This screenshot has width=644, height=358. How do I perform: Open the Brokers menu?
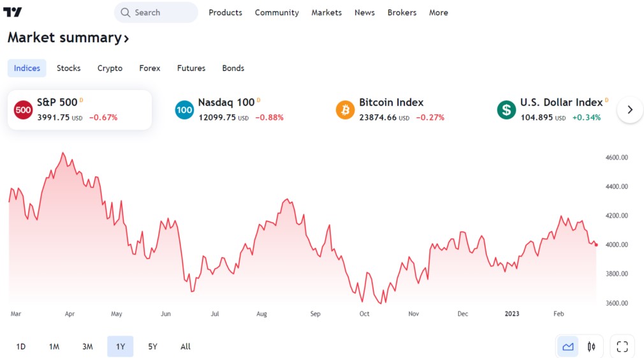coord(402,12)
